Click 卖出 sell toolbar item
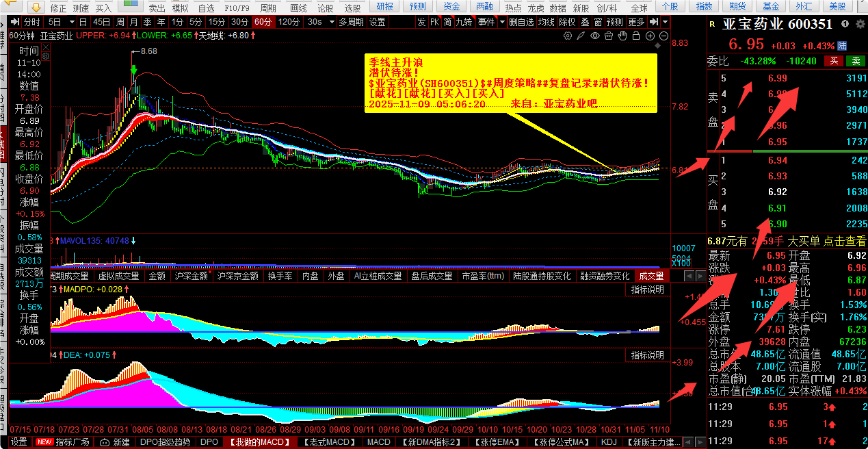The width and height of the screenshot is (868, 449). point(157,8)
